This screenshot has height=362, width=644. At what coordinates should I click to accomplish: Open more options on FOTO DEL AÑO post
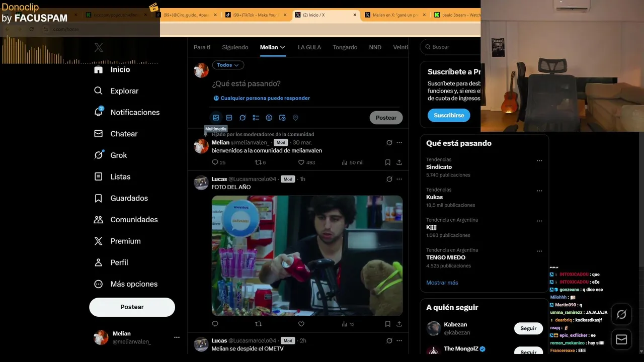click(x=399, y=179)
